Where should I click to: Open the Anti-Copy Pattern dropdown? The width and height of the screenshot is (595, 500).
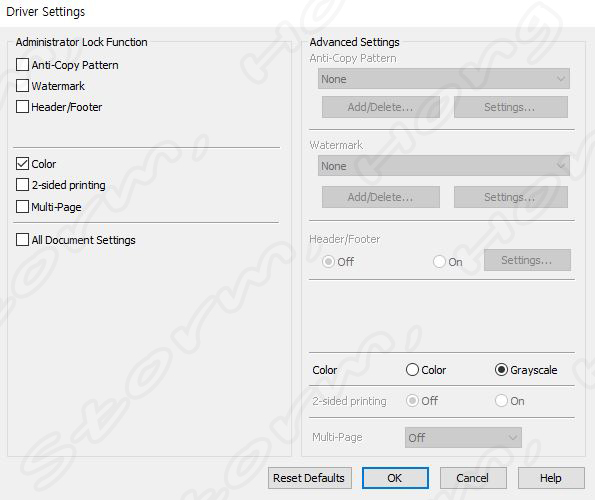click(x=444, y=79)
